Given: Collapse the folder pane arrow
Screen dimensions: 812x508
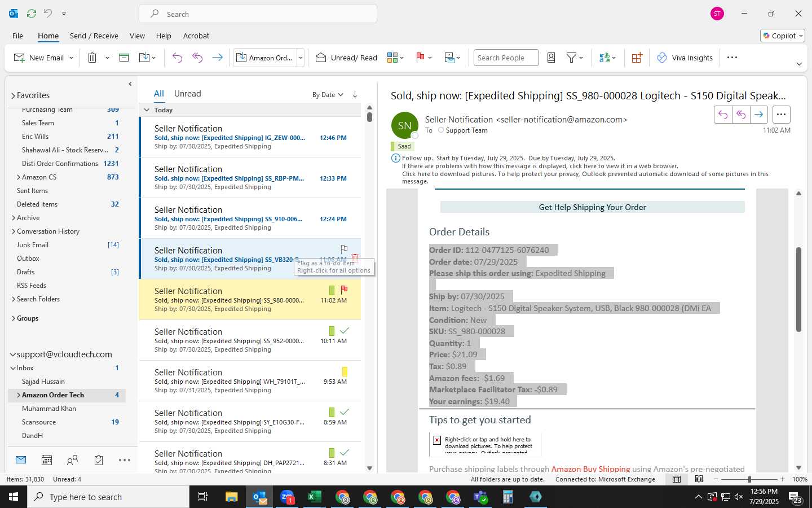Looking at the screenshot, I should point(130,84).
